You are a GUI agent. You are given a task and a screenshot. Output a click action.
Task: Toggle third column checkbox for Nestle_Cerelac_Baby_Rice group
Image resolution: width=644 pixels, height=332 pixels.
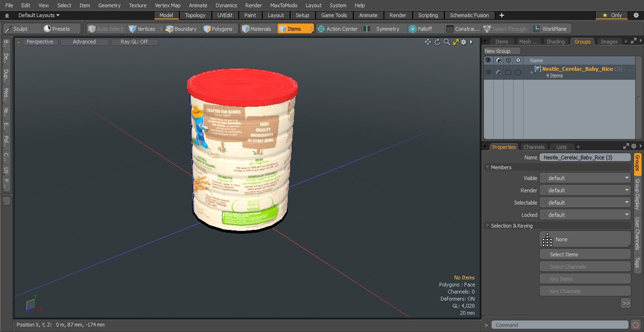pyautogui.click(x=508, y=72)
